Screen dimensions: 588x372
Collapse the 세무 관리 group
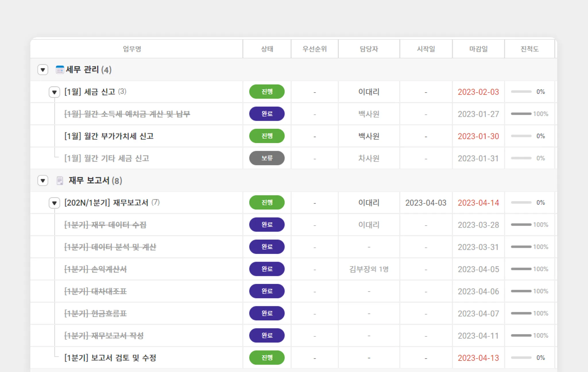coord(43,70)
